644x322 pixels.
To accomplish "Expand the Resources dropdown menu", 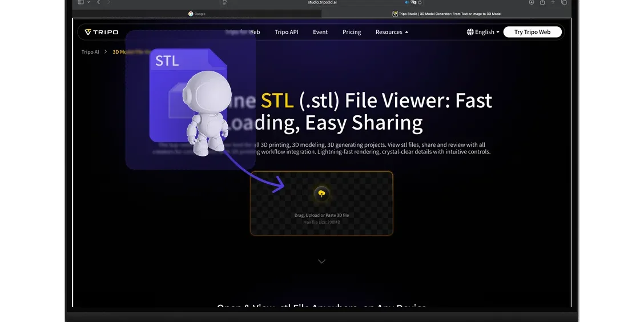I will click(392, 32).
